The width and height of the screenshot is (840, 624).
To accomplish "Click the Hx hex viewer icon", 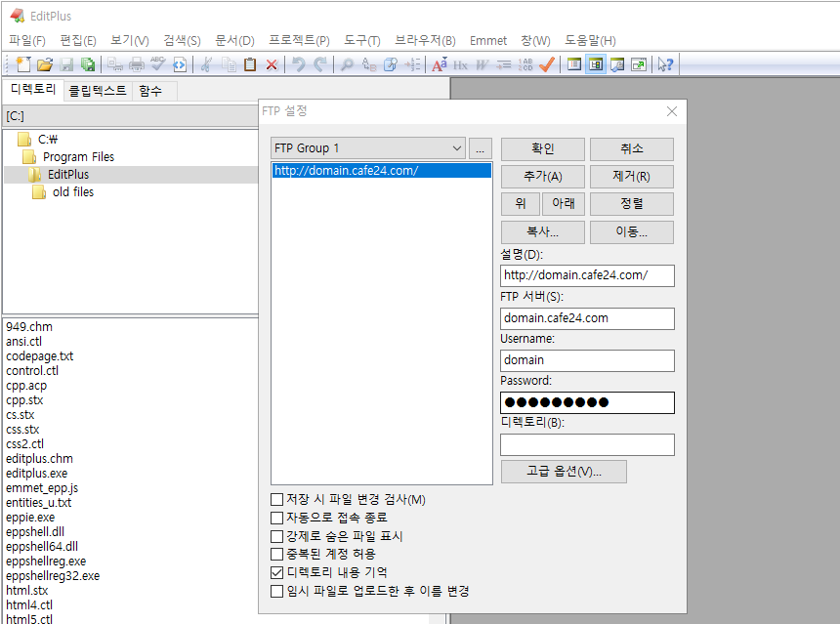I will point(461,64).
